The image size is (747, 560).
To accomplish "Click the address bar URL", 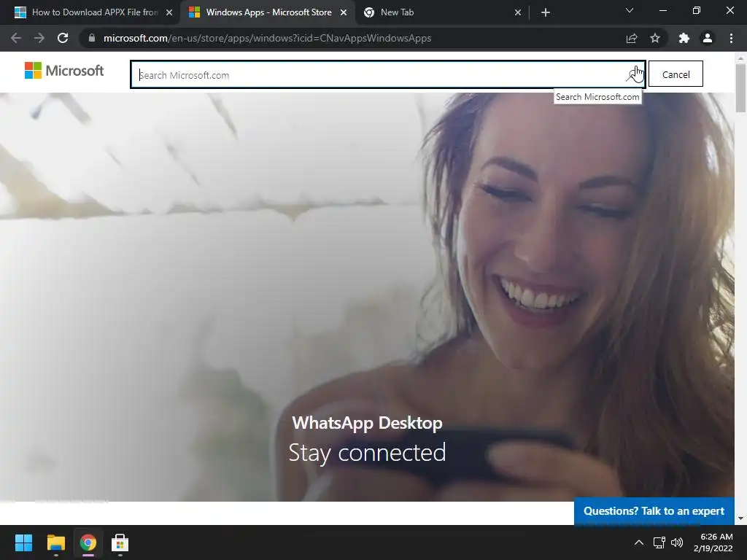I will tap(267, 38).
